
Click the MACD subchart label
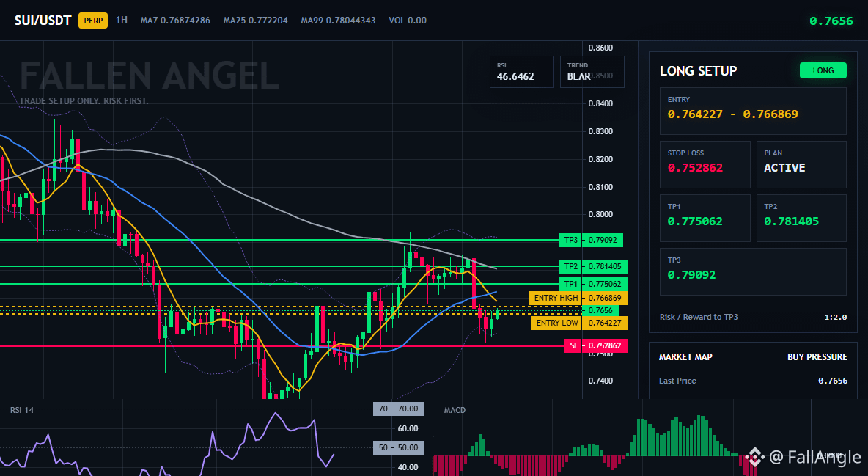coord(455,410)
